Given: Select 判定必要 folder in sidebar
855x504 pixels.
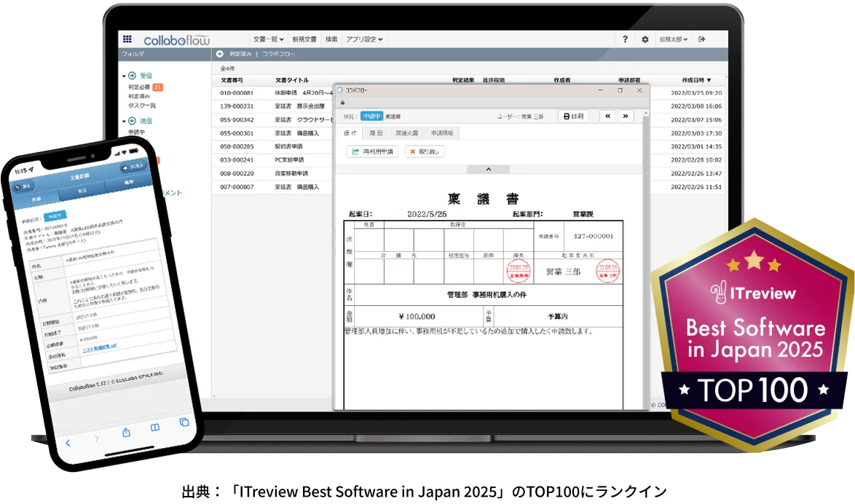Looking at the screenshot, I should click(x=139, y=87).
